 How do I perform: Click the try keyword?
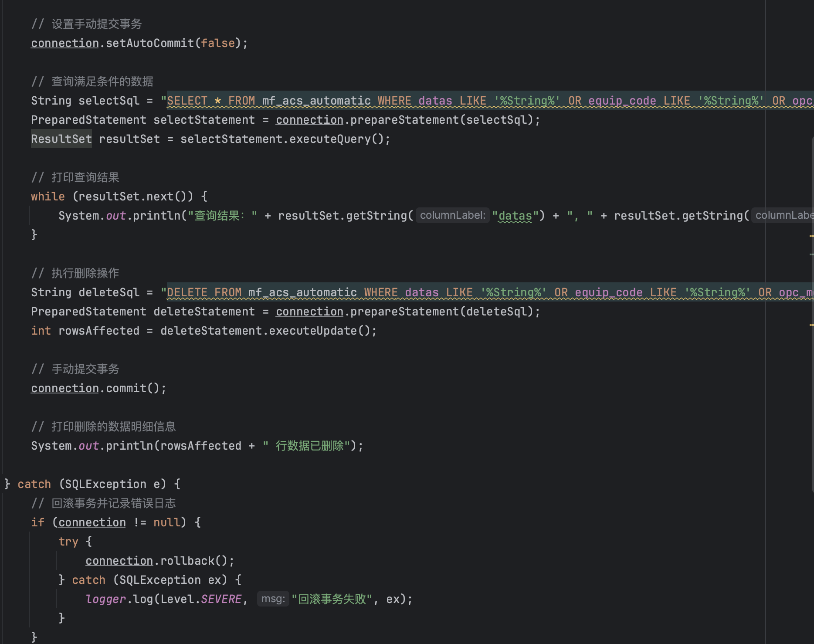(68, 542)
